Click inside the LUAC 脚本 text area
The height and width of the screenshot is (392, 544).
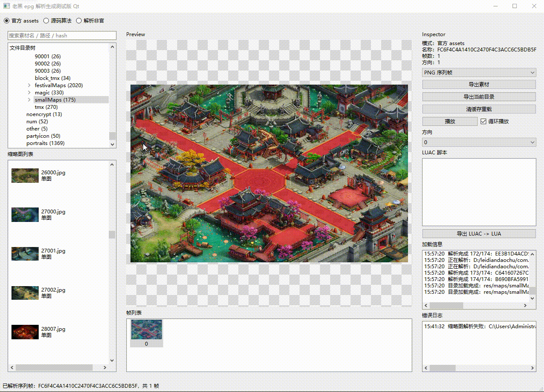pyautogui.click(x=479, y=192)
